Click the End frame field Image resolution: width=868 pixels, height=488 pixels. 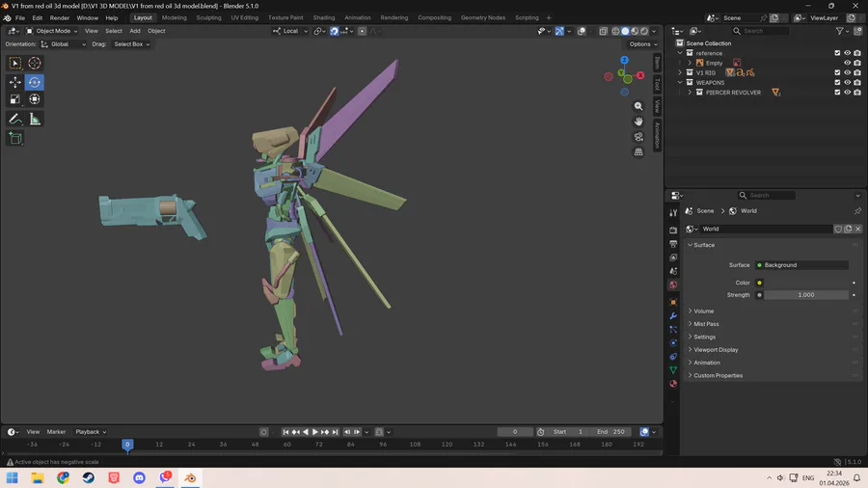click(x=611, y=432)
